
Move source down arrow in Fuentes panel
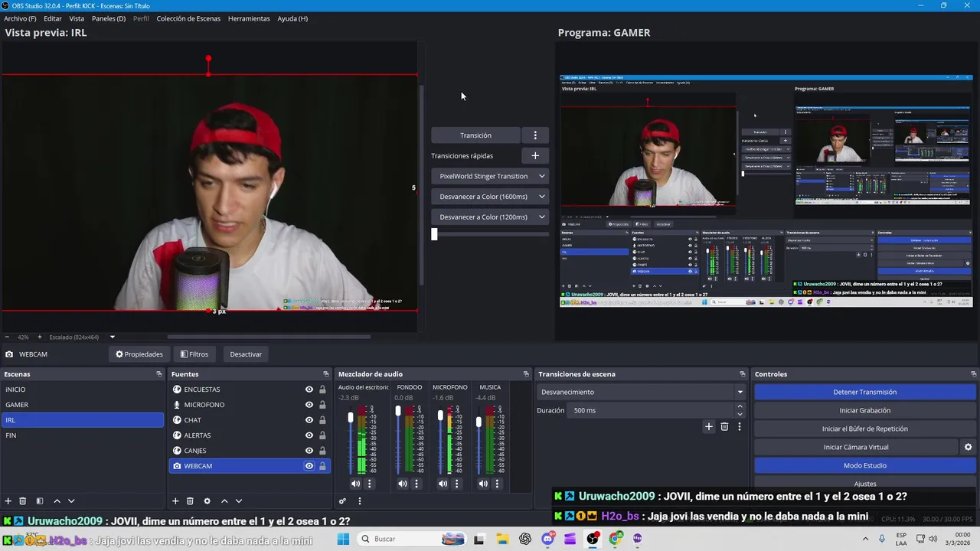[x=239, y=501]
